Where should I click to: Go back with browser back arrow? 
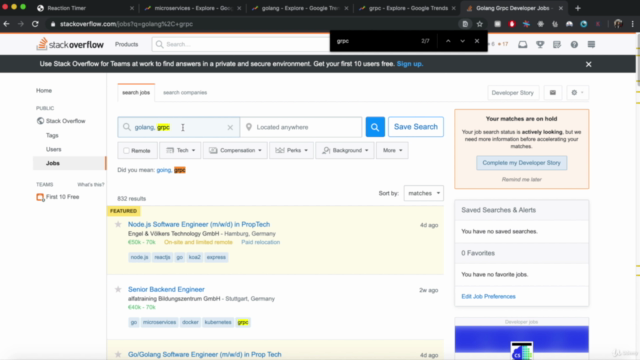coord(6,24)
